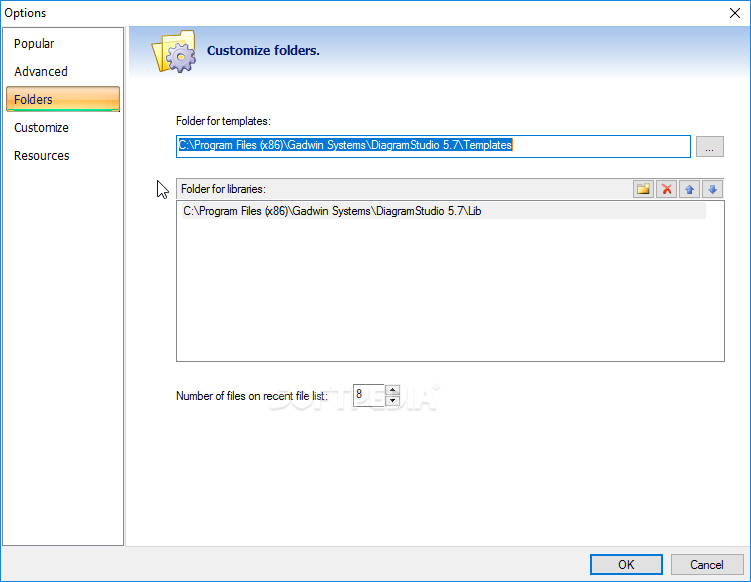Browse for templates folder with ellipsis button
The height and width of the screenshot is (582, 751).
709,147
